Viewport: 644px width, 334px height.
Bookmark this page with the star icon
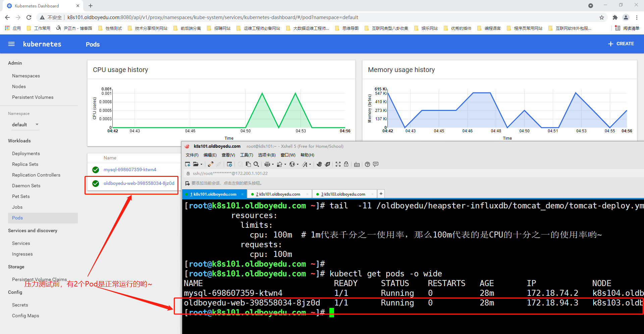[x=602, y=17]
